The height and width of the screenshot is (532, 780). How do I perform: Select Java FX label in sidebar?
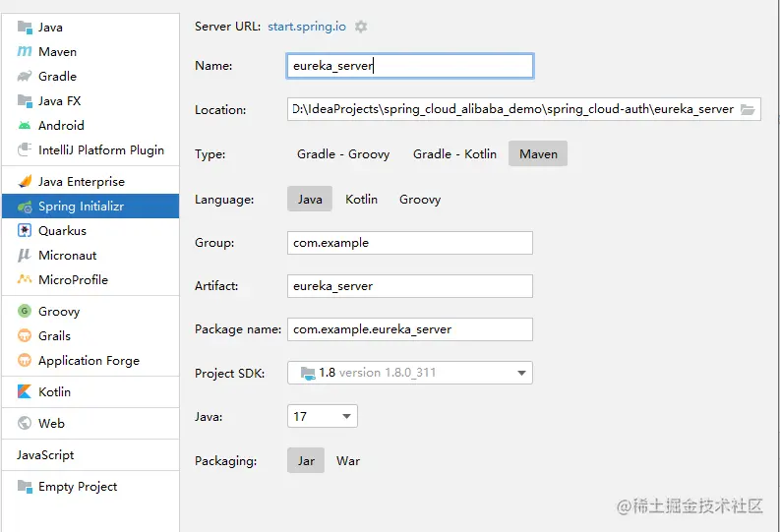(x=60, y=101)
